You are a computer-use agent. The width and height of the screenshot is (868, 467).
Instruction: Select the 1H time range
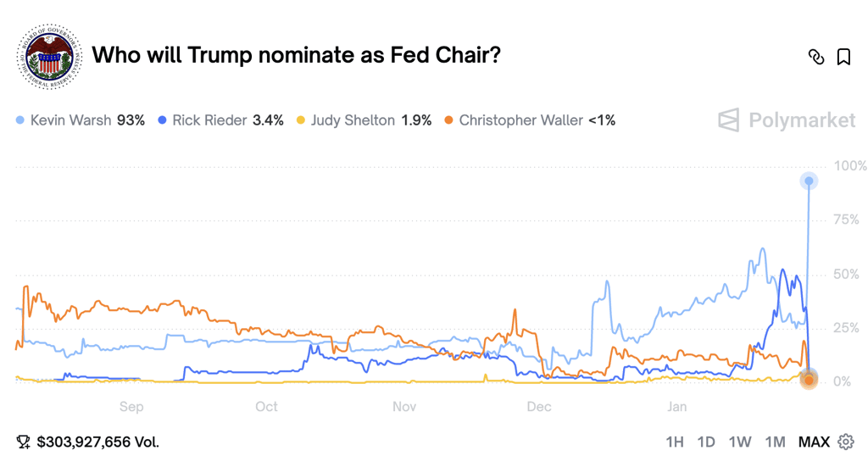coord(674,442)
